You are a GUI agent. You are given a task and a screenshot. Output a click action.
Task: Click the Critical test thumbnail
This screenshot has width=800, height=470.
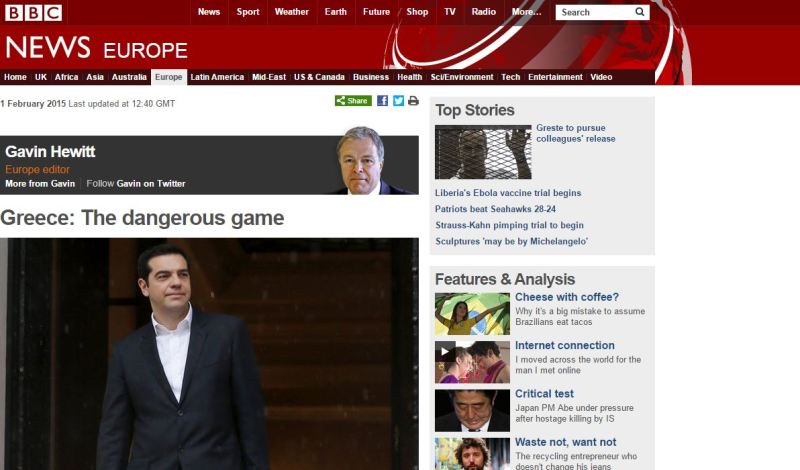pos(472,411)
